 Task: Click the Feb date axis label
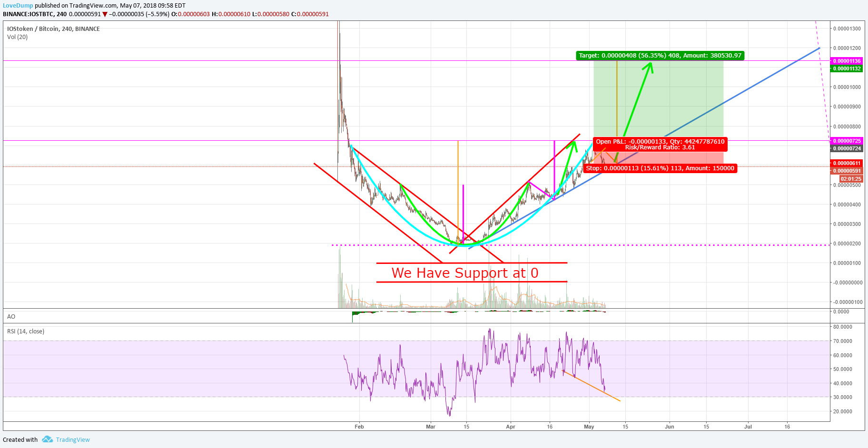coord(359,427)
